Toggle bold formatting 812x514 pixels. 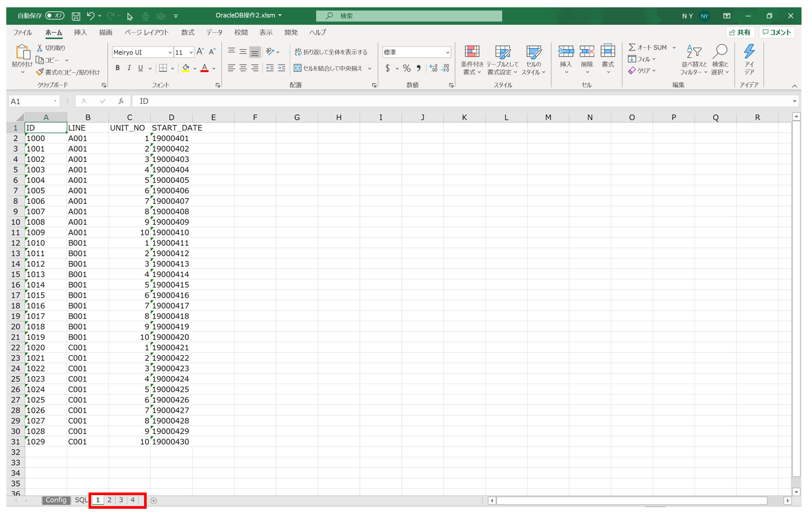(x=117, y=68)
